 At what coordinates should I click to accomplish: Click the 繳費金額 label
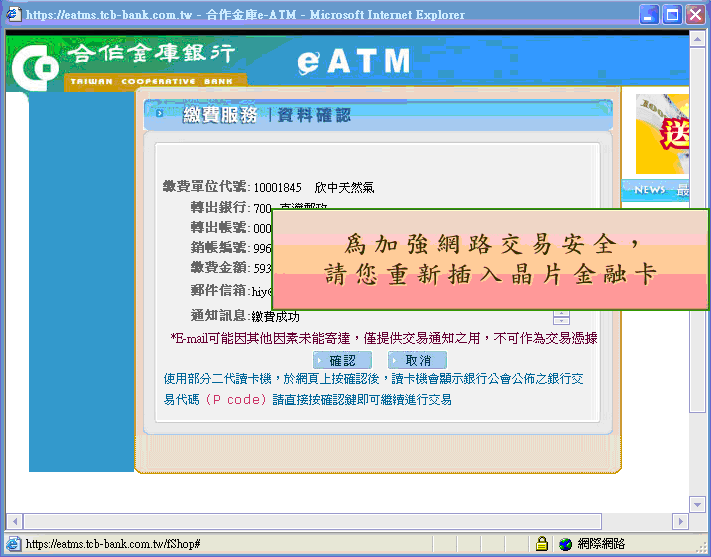point(219,267)
